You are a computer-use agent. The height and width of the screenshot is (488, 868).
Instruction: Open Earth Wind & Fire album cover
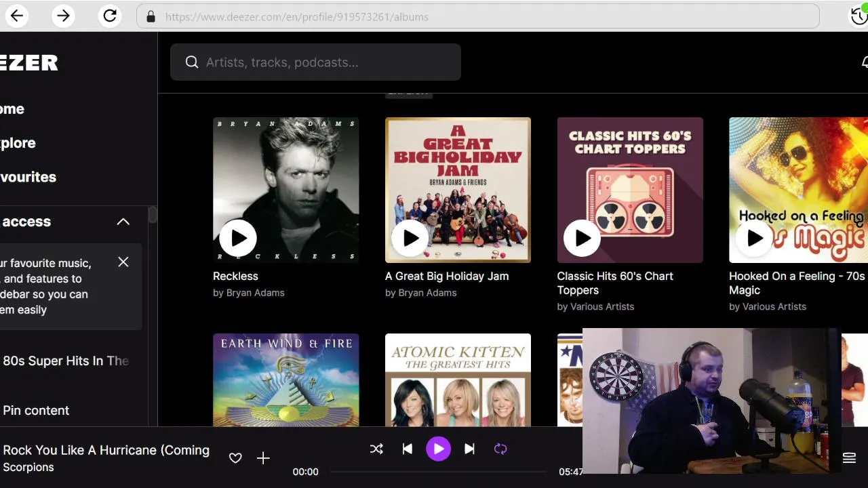tap(285, 380)
